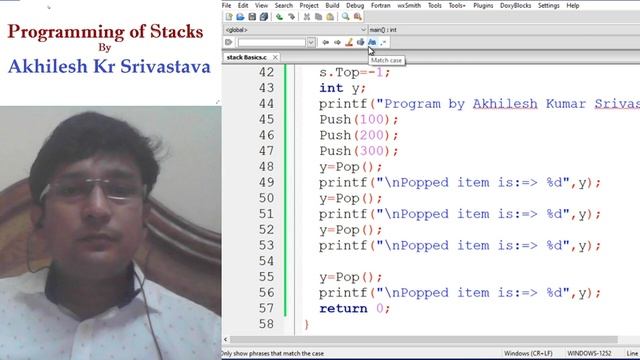Click the Find magnifier icon
The image size is (640, 360).
pos(346,17)
